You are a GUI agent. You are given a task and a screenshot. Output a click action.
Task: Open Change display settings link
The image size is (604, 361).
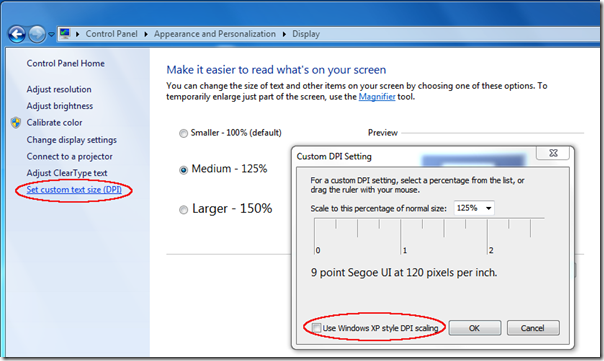(72, 140)
